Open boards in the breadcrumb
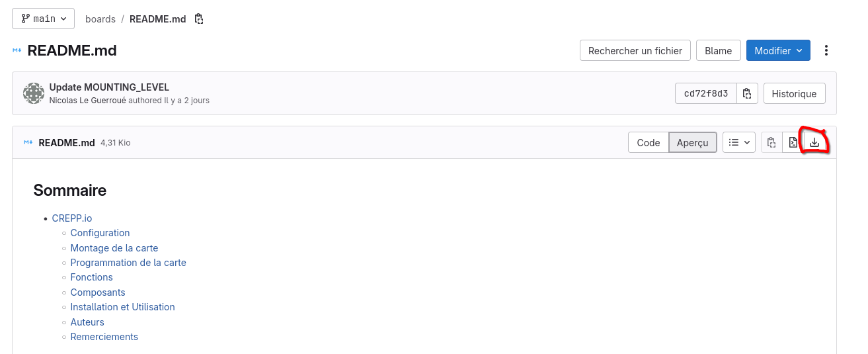The height and width of the screenshot is (354, 868). 100,19
